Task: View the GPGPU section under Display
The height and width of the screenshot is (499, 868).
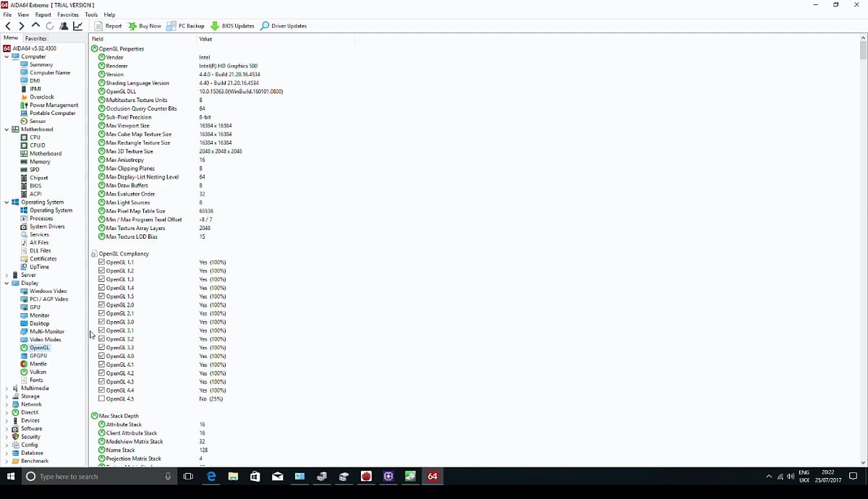Action: [40, 355]
